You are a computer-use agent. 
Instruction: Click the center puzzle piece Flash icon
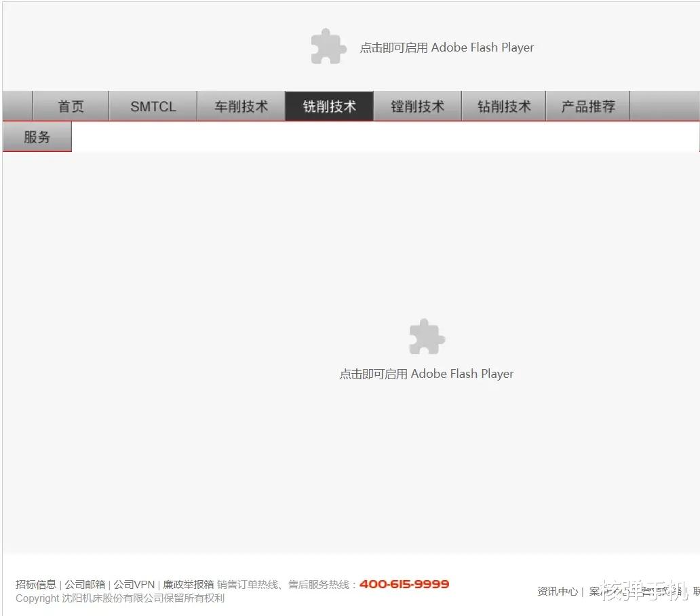pos(426,336)
